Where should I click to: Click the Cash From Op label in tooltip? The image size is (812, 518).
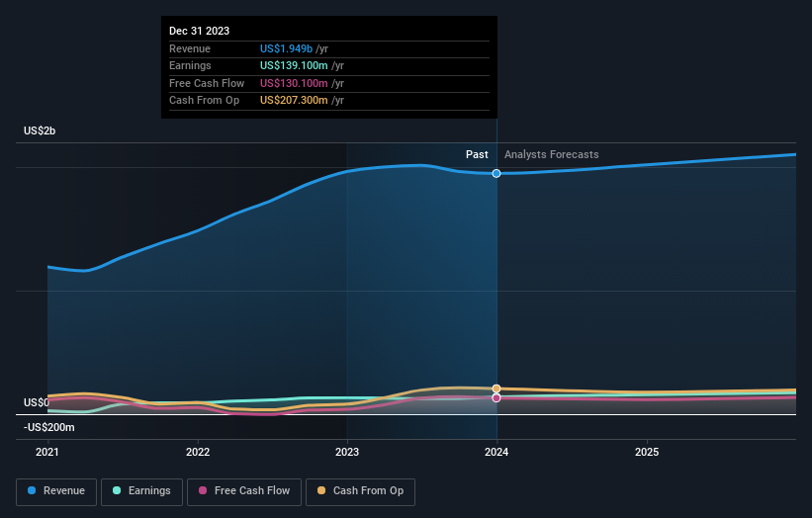(x=204, y=101)
